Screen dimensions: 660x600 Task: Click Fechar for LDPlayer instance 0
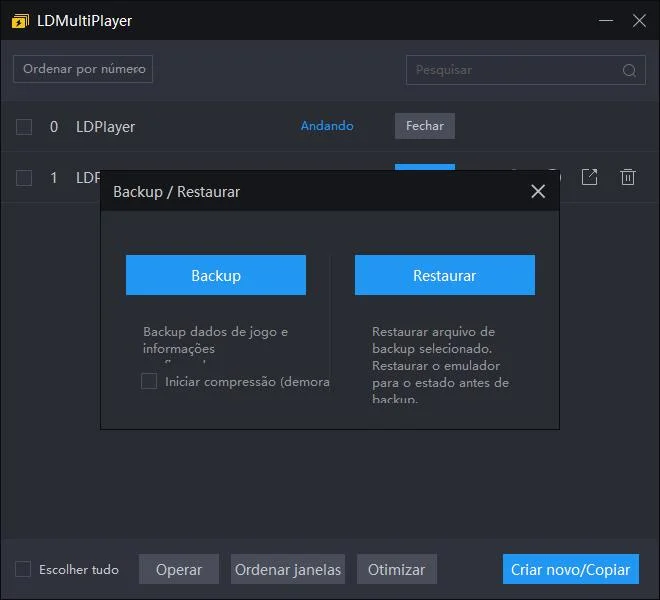pyautogui.click(x=425, y=126)
